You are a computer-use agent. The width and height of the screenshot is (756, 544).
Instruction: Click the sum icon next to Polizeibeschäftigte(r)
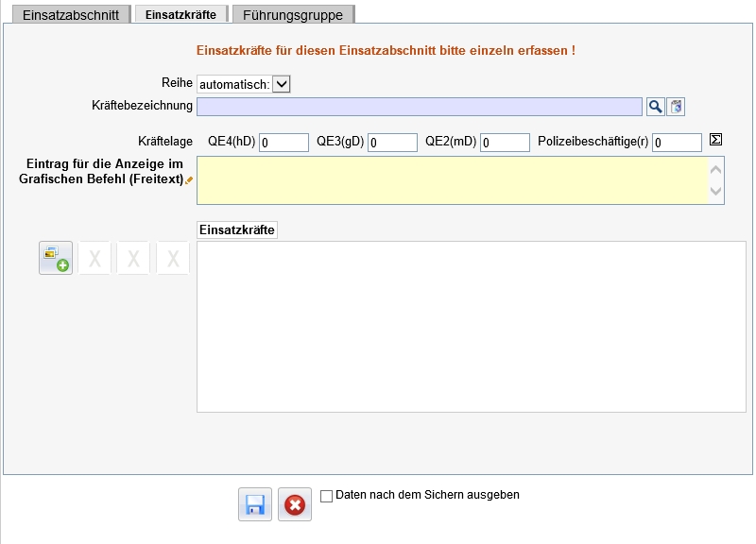pyautogui.click(x=715, y=140)
